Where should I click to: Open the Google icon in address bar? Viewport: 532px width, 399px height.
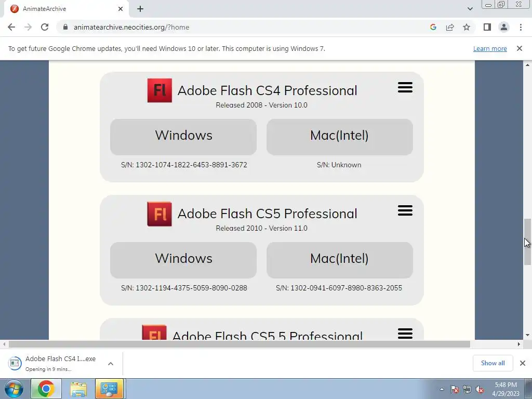433,27
